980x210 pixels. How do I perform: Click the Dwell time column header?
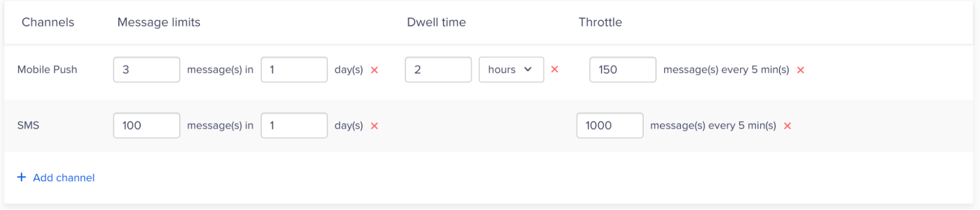(436, 22)
